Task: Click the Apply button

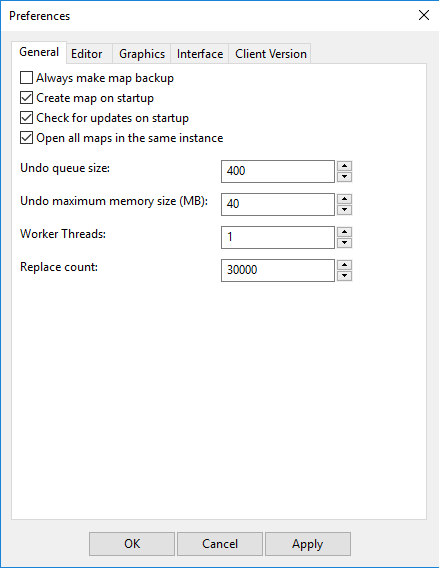Action: (308, 544)
